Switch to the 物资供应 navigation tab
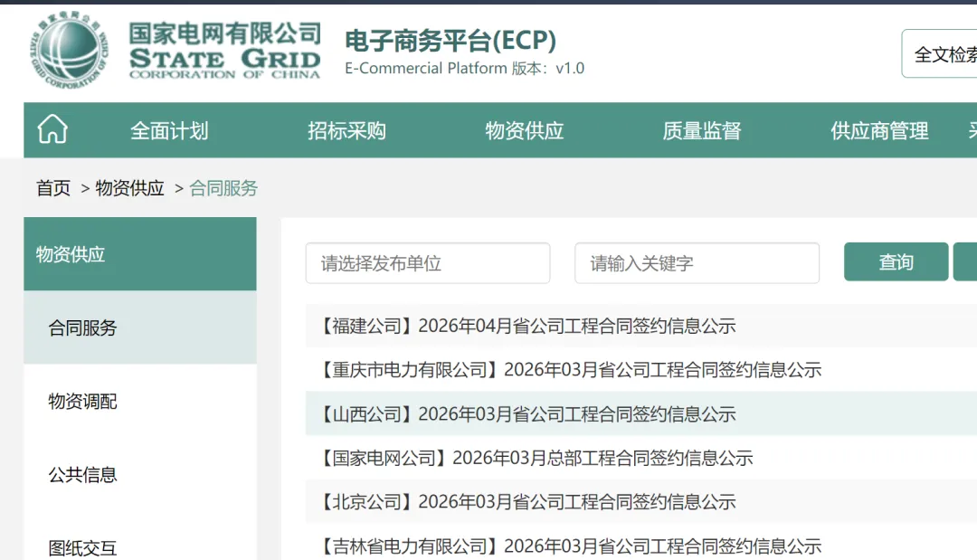The height and width of the screenshot is (560, 977). click(525, 130)
